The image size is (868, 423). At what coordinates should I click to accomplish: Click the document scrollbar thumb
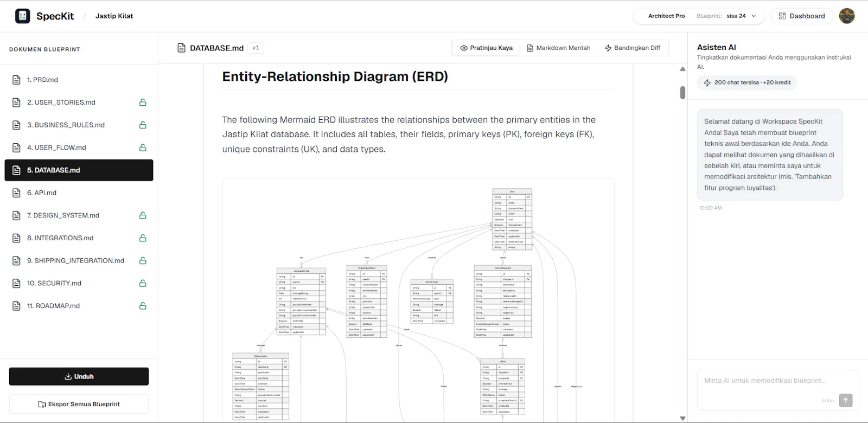click(x=682, y=93)
